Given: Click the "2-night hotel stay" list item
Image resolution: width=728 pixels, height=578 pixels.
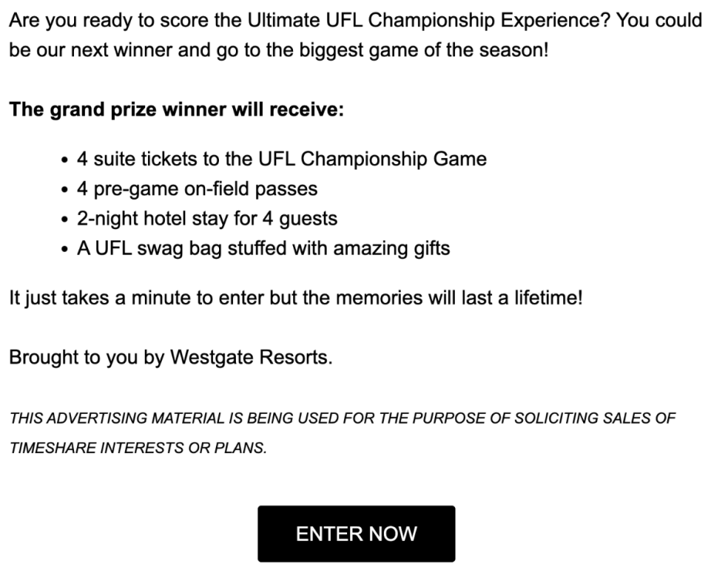Looking at the screenshot, I should coord(207,219).
